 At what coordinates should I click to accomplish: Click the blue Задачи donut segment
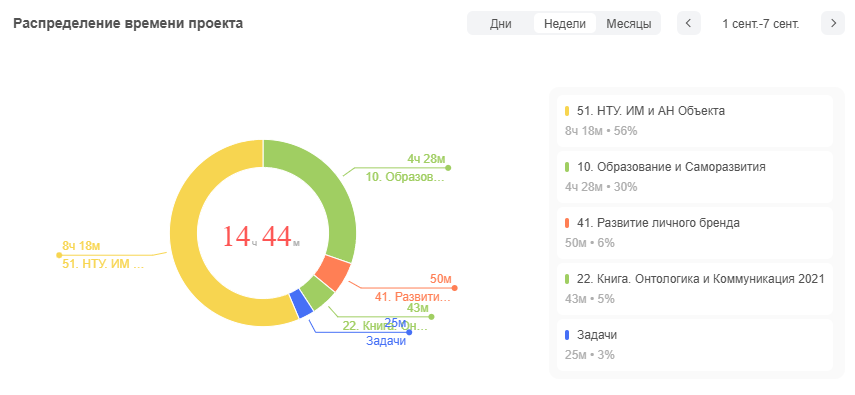(x=302, y=304)
